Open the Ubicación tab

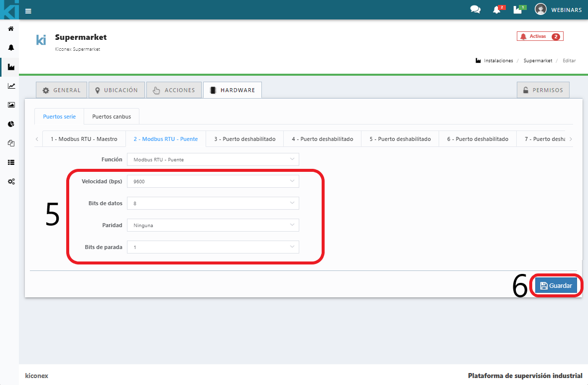pyautogui.click(x=117, y=90)
